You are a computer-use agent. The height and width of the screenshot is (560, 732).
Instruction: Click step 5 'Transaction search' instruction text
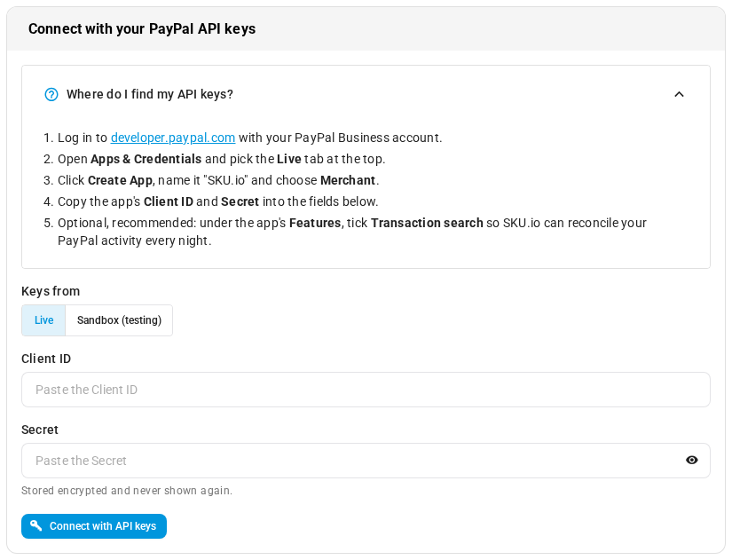click(x=427, y=224)
